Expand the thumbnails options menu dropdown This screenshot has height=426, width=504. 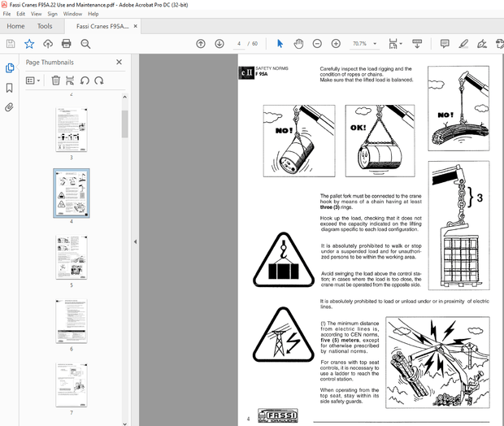(x=33, y=80)
